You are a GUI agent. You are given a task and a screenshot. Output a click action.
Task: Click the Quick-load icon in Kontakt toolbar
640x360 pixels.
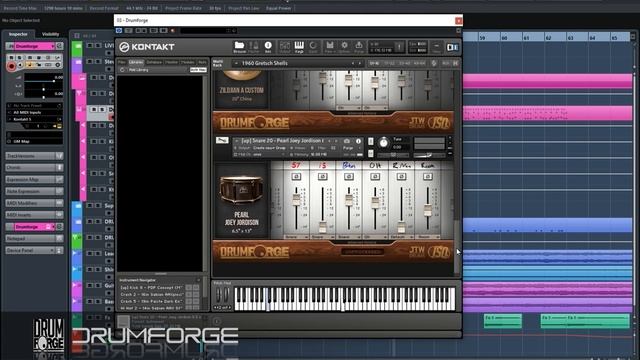click(x=313, y=46)
